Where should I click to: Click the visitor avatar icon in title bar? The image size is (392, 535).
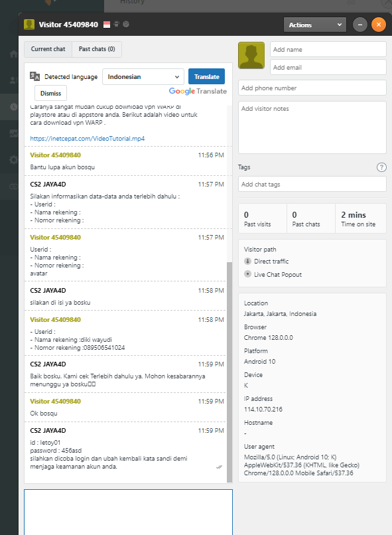click(29, 25)
